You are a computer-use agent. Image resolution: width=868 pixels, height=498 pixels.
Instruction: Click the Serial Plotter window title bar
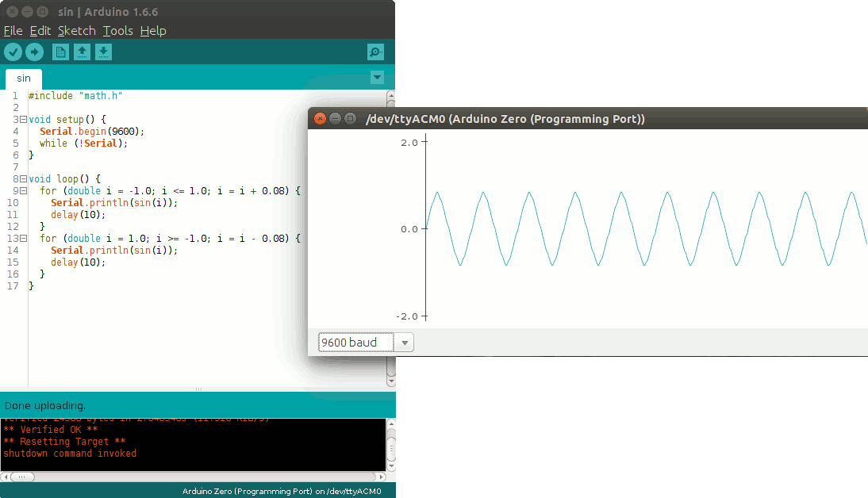(x=588, y=118)
